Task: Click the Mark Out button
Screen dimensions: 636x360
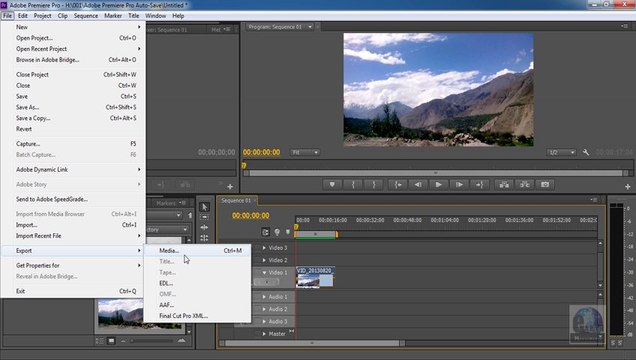Action: pyautogui.click(x=374, y=185)
